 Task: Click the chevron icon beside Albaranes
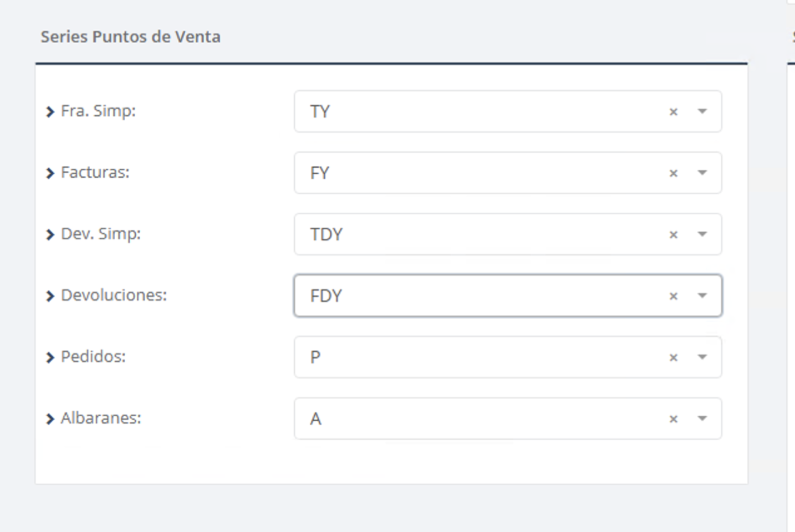click(x=51, y=419)
